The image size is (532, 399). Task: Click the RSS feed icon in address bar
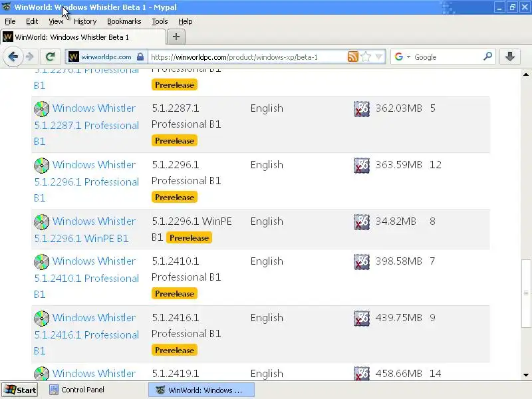[x=353, y=57]
